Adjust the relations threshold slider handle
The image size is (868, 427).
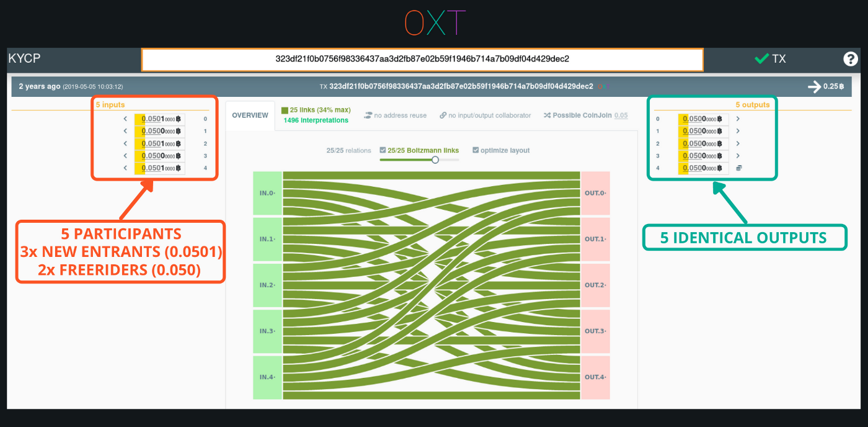435,160
